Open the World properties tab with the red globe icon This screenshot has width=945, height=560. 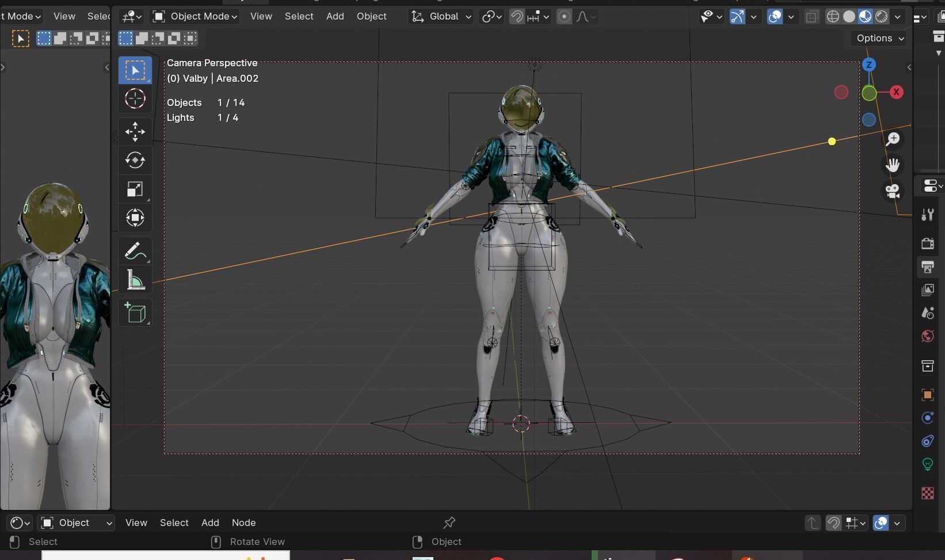point(927,336)
